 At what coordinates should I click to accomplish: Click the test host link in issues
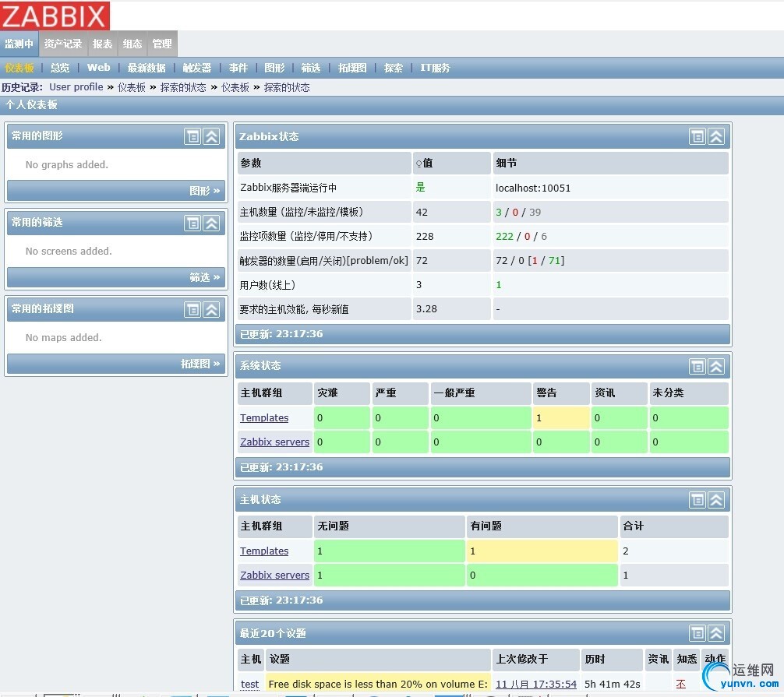(x=249, y=684)
